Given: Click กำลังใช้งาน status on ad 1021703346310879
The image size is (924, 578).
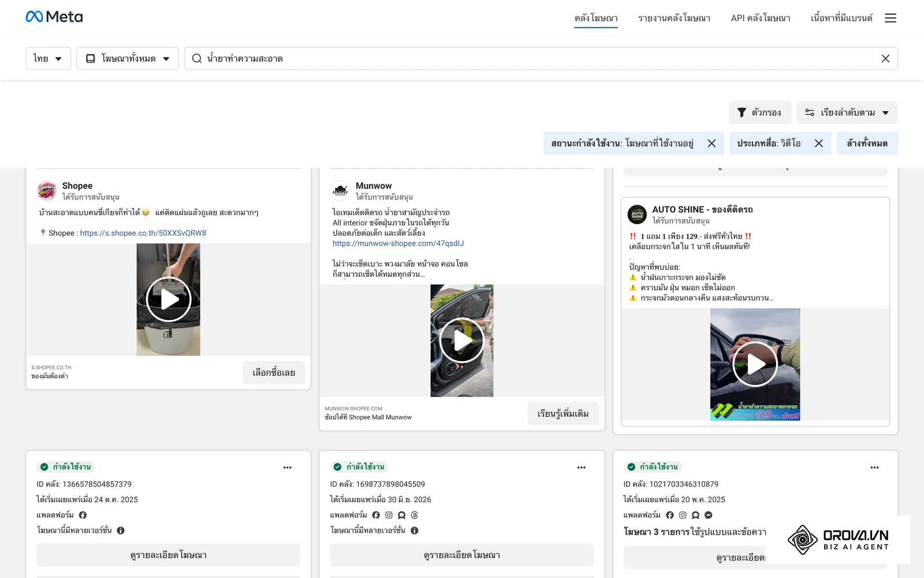Looking at the screenshot, I should coord(653,467).
